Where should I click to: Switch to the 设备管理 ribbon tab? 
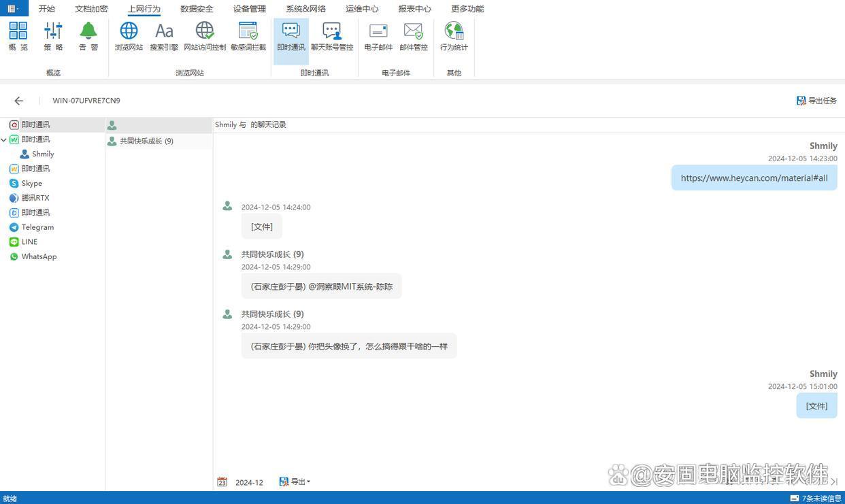249,9
